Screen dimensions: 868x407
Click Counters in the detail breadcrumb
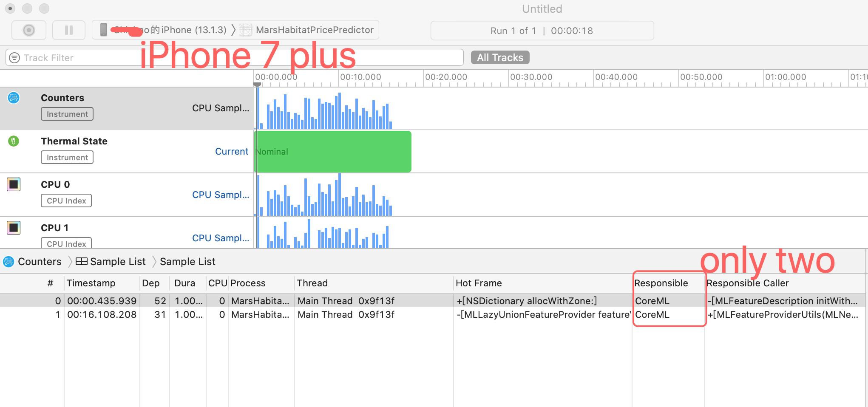pyautogui.click(x=40, y=261)
